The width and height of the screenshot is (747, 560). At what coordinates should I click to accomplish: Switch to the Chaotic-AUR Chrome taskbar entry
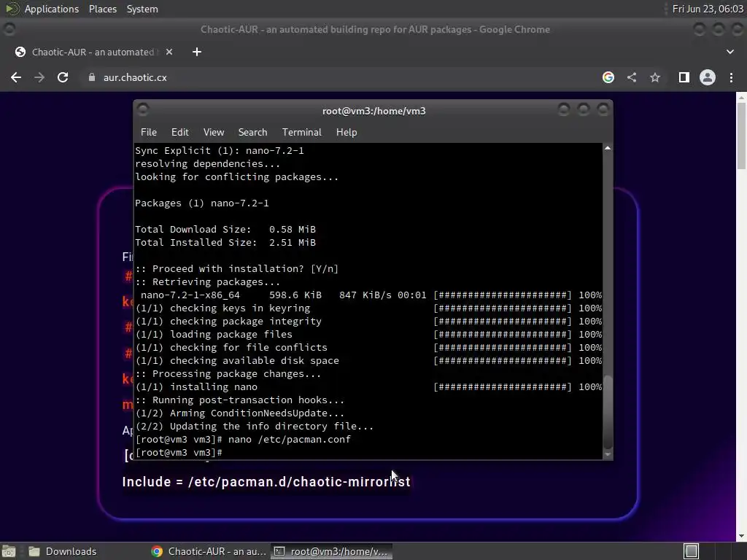pos(208,551)
